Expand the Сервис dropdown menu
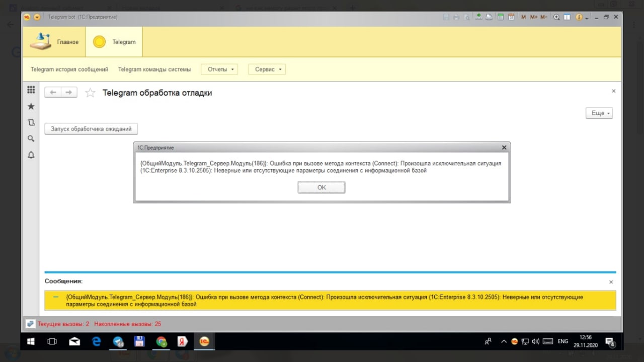The width and height of the screenshot is (644, 362). 267,69
